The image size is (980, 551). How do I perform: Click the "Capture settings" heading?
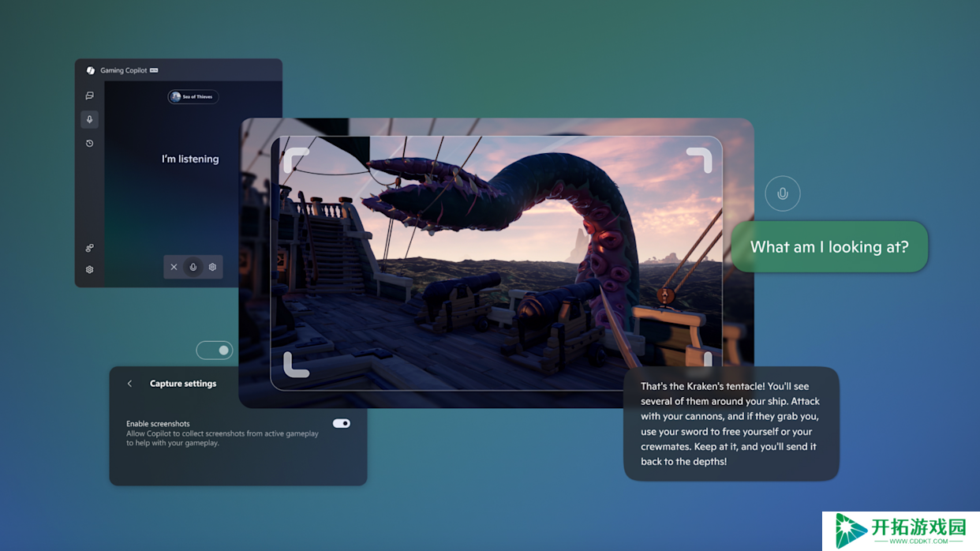click(x=183, y=384)
